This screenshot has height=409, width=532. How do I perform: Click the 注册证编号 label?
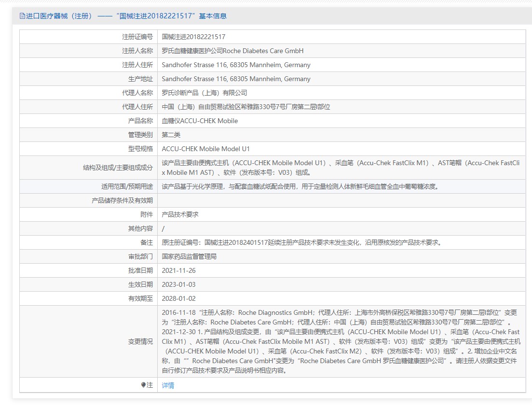coord(137,37)
